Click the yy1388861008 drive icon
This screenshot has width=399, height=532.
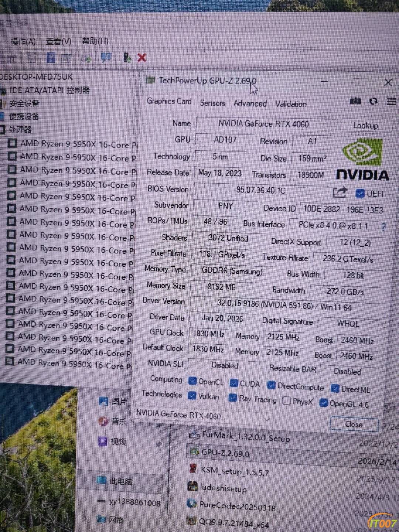[101, 501]
